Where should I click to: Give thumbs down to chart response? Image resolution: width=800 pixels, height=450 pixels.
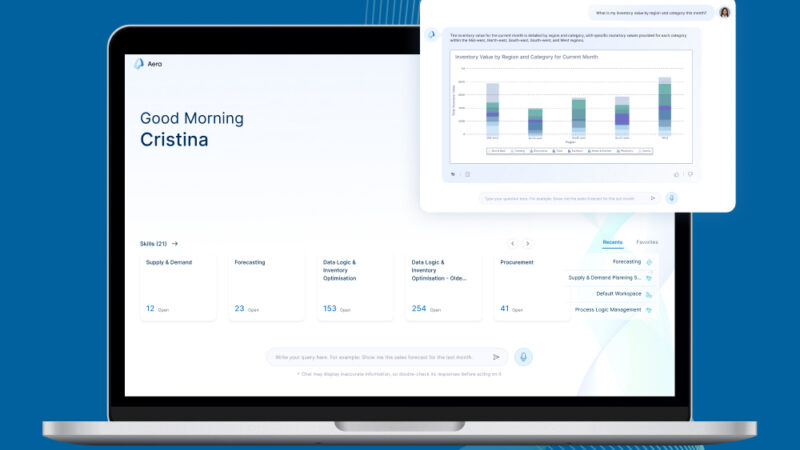pyautogui.click(x=689, y=174)
